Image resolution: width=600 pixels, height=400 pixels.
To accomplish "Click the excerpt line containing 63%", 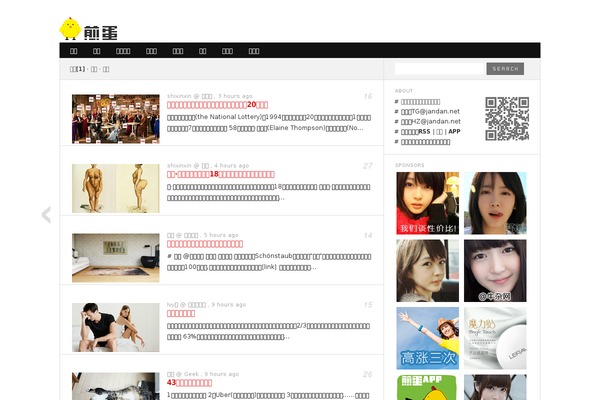I will (228, 337).
